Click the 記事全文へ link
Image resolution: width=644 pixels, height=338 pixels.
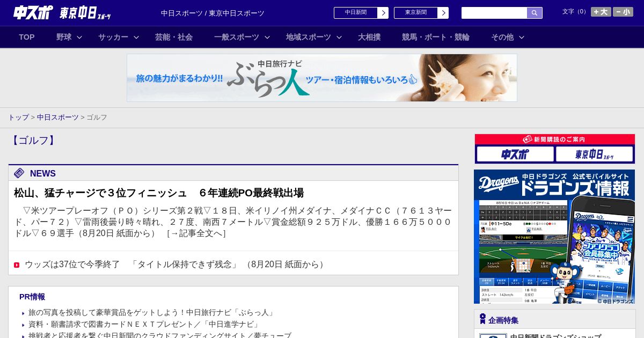pos(196,233)
